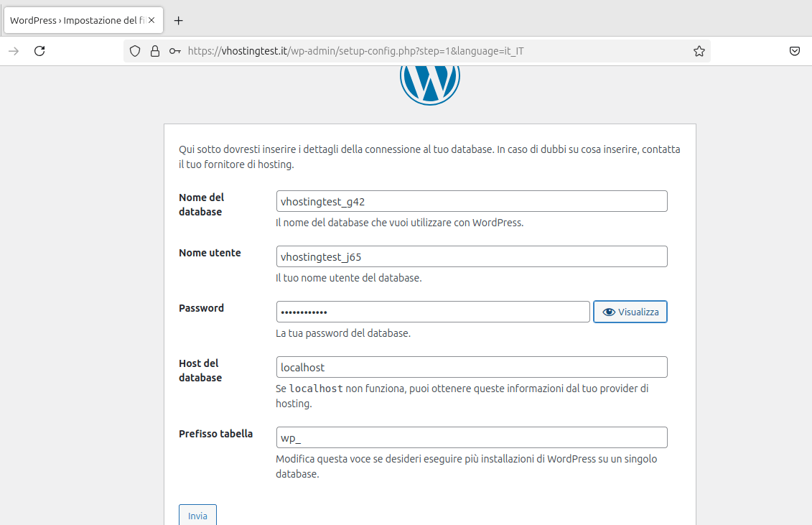This screenshot has width=812, height=525.
Task: Click the padlock site security icon
Action: [x=154, y=51]
